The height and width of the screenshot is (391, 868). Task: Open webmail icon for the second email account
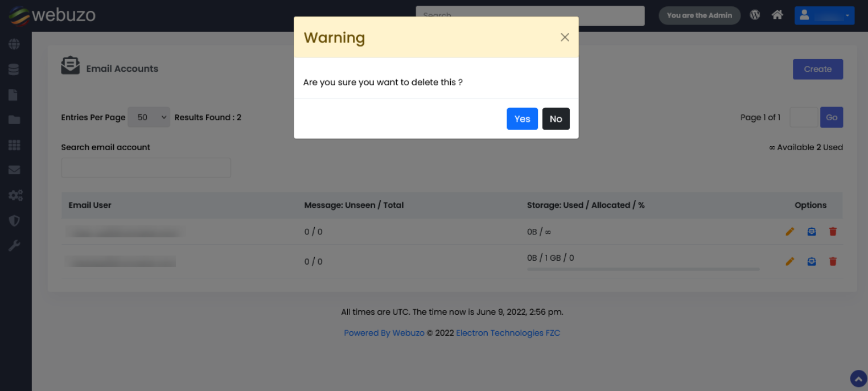(812, 261)
